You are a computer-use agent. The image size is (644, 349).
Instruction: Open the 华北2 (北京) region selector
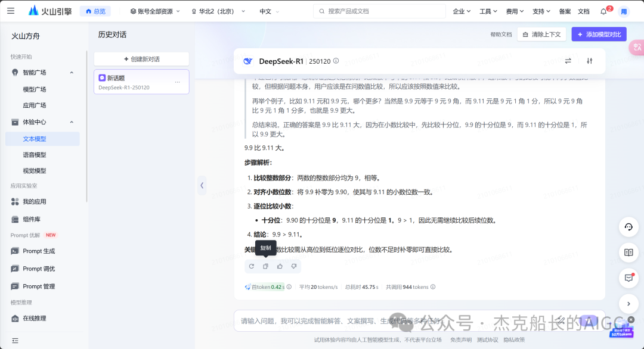218,11
